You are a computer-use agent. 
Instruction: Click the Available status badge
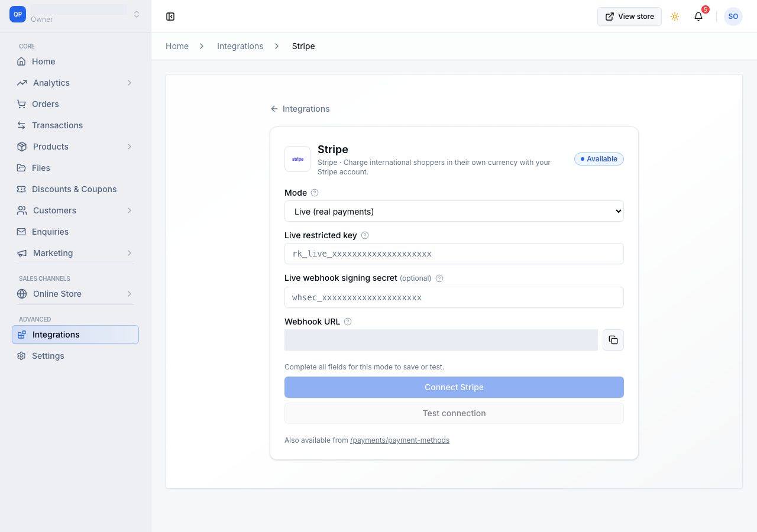(x=599, y=159)
